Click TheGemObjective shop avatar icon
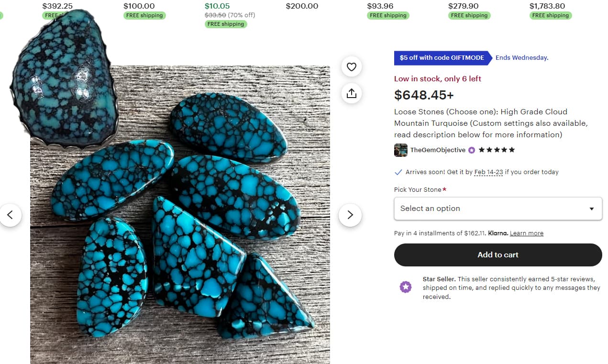Viewport: 608px width, 364px height. pos(401,150)
